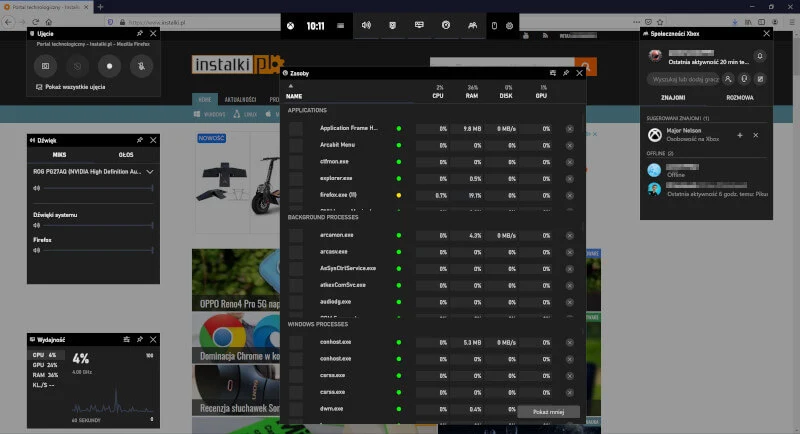
Task: Select the dwm.exe process row
Action: click(432, 409)
